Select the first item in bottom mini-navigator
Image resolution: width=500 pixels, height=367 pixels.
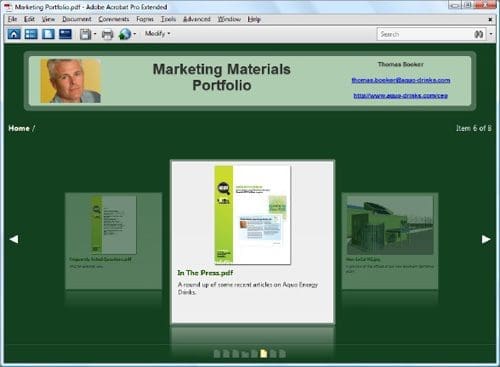(x=216, y=354)
